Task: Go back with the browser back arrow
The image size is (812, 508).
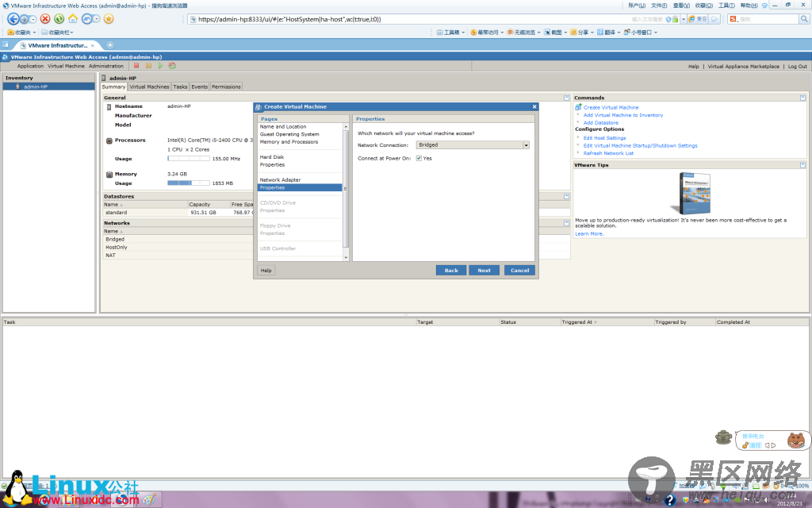Action: (13, 19)
